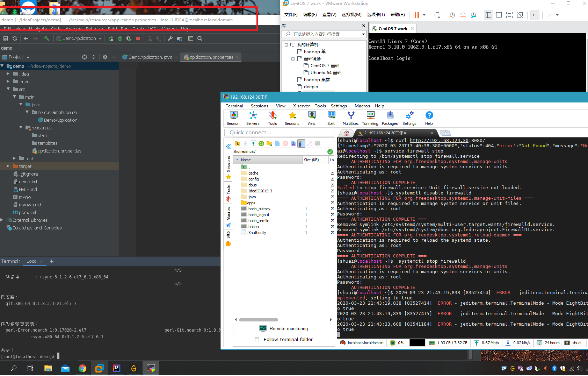Select Local terminal tab in IntelliJ
The height and width of the screenshot is (376, 588).
click(32, 261)
